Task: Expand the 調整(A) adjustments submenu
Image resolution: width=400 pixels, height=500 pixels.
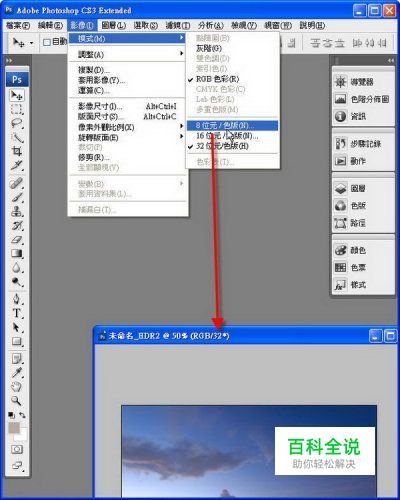Action: tap(127, 54)
